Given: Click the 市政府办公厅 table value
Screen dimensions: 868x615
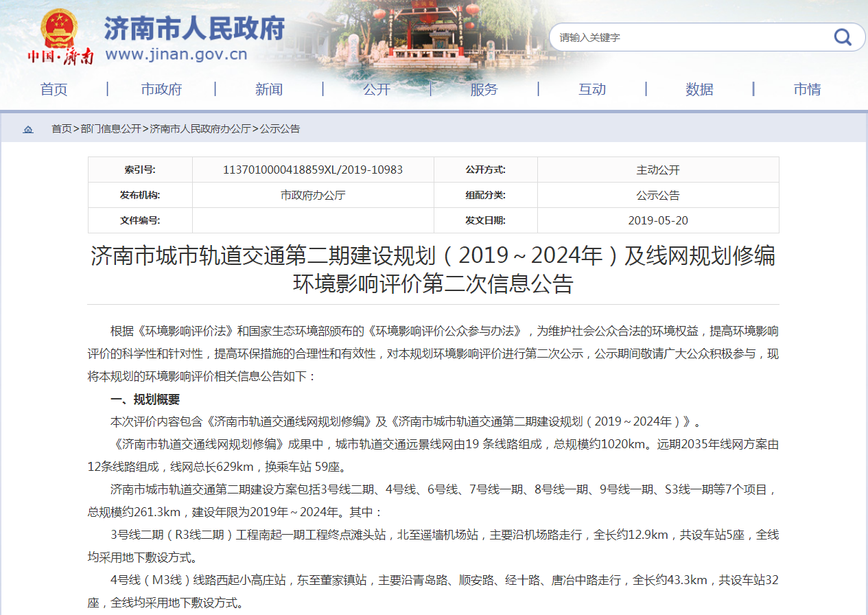Looking at the screenshot, I should (313, 195).
